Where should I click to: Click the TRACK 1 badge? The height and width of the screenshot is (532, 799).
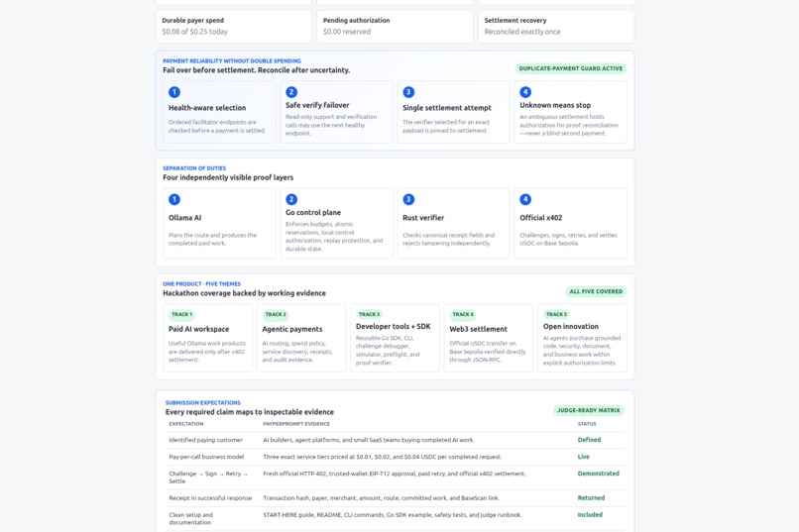[182, 315]
